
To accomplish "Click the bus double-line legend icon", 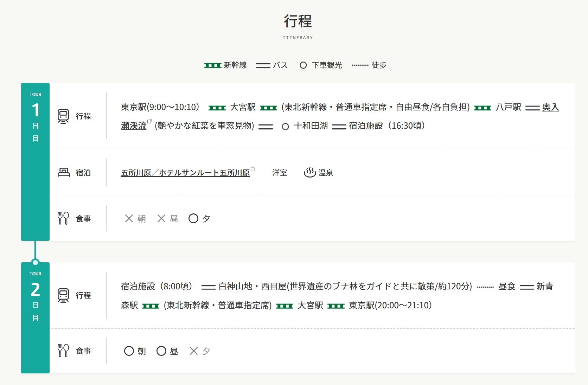I will [x=263, y=65].
